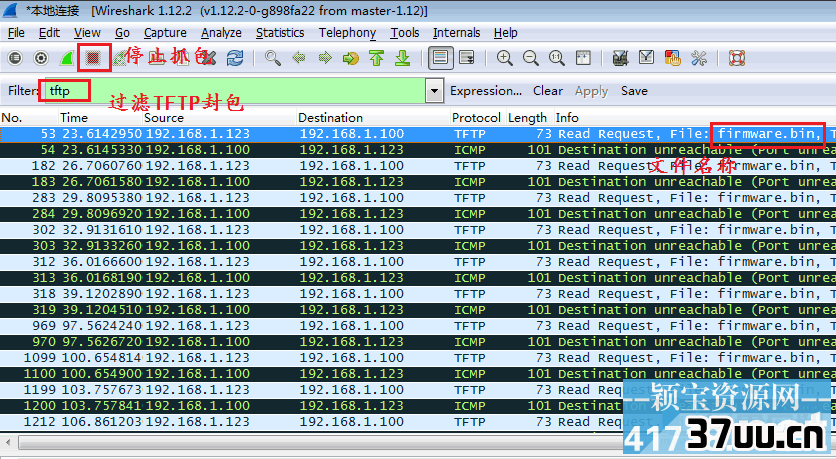
Task: Select TFTP packet number 182
Action: point(418,166)
